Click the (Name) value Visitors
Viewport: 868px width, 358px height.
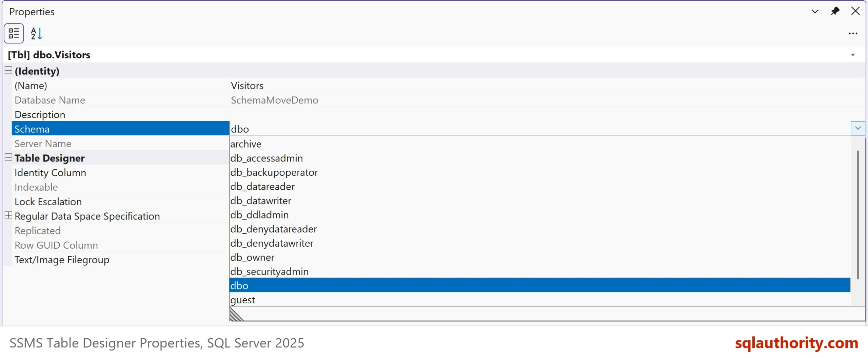[247, 86]
